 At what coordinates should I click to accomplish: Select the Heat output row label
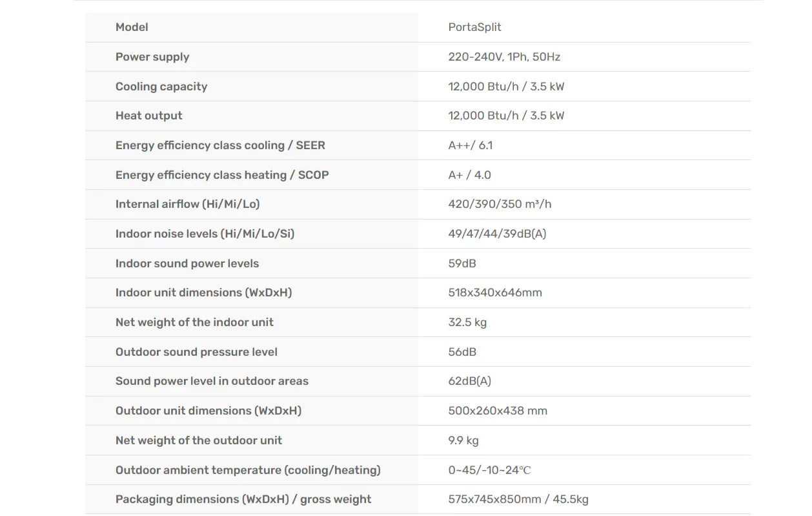pyautogui.click(x=149, y=116)
